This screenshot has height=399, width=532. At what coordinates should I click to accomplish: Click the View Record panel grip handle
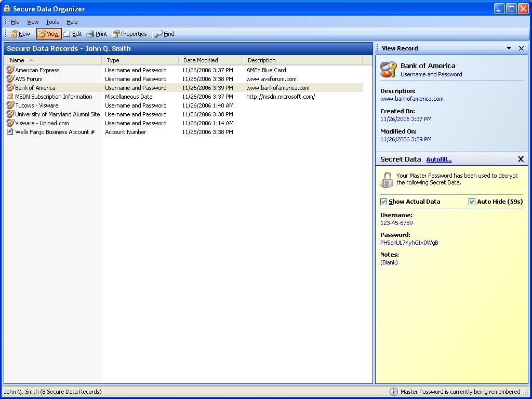pos(377,48)
